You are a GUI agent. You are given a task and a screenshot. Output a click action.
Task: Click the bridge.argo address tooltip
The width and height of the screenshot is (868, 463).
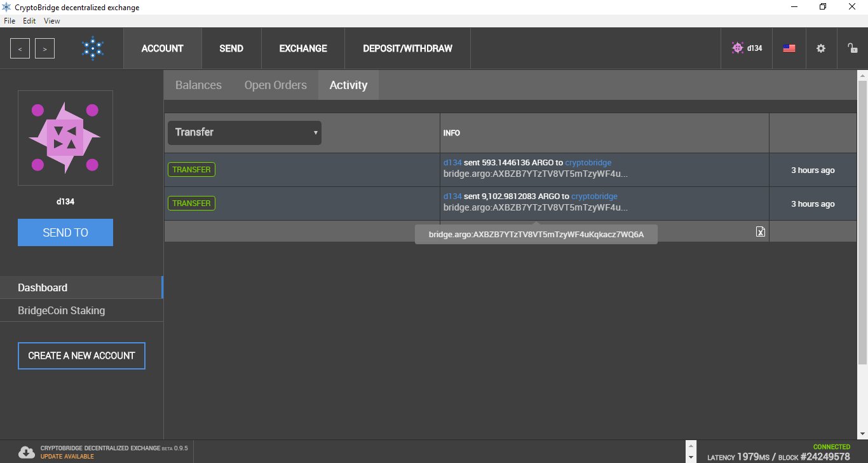click(536, 235)
